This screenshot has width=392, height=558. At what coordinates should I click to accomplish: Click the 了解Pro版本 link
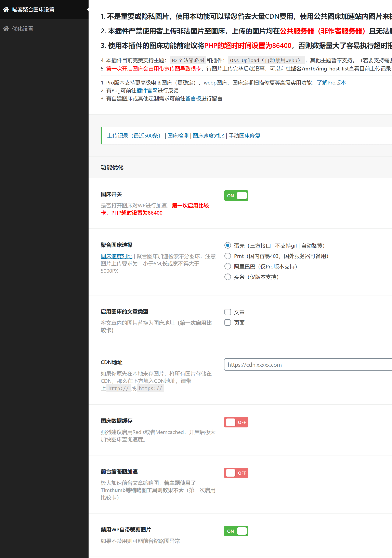click(x=331, y=83)
